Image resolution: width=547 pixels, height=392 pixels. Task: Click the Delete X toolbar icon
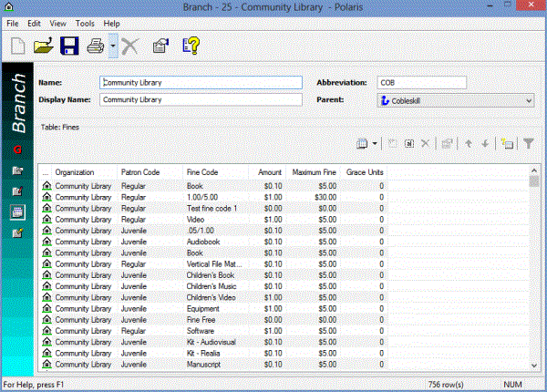click(x=130, y=46)
